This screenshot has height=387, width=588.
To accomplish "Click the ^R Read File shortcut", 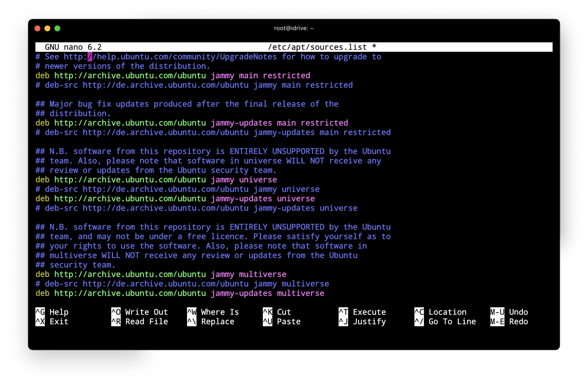I will coord(139,321).
